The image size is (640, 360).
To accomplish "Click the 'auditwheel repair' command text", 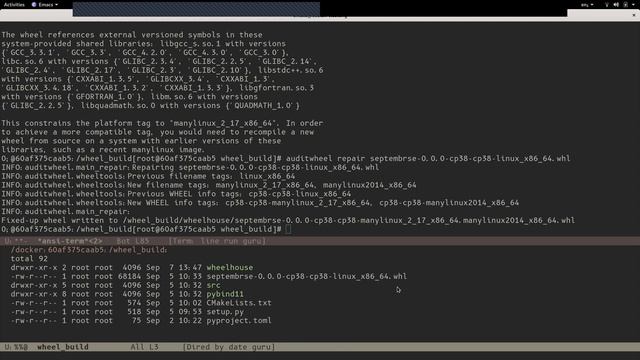I will click(325, 158).
